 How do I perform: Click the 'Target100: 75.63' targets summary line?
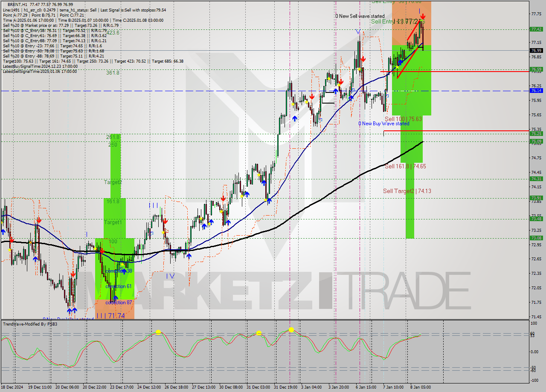coord(93,61)
